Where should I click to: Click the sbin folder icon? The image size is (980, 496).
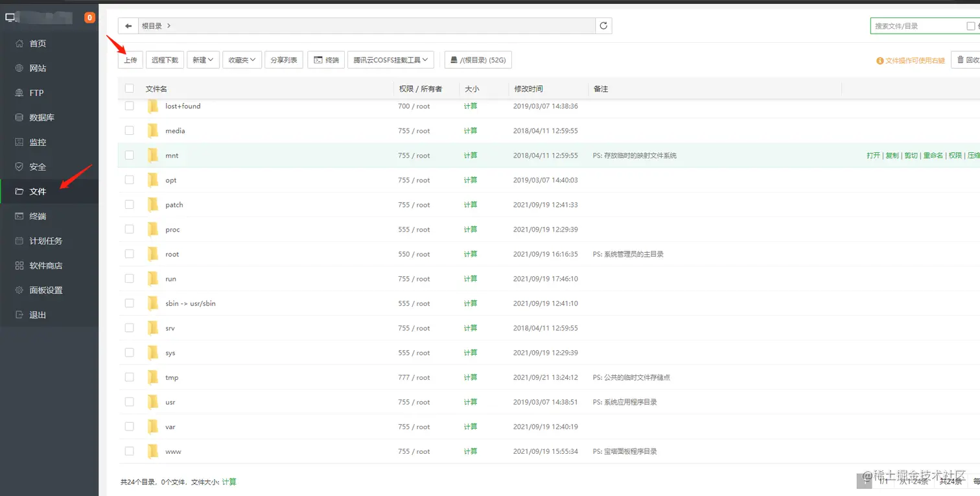(153, 303)
